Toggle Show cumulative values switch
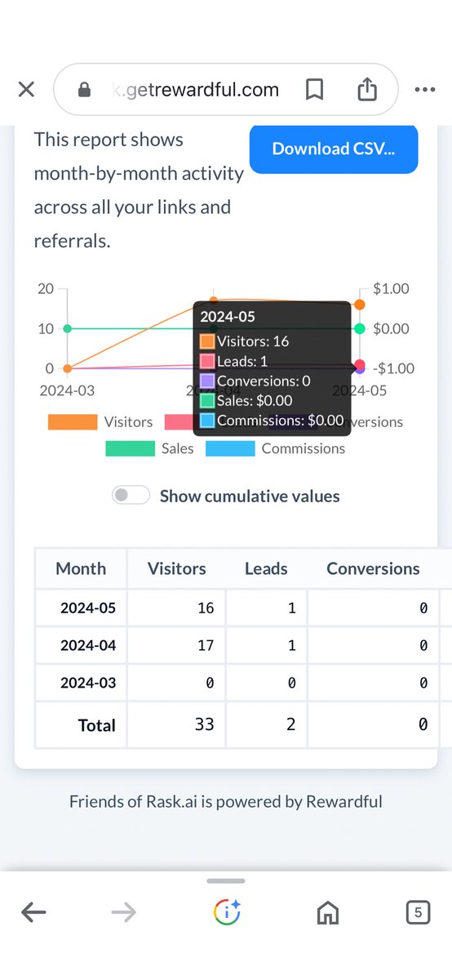This screenshot has height=980, width=452. tap(131, 496)
